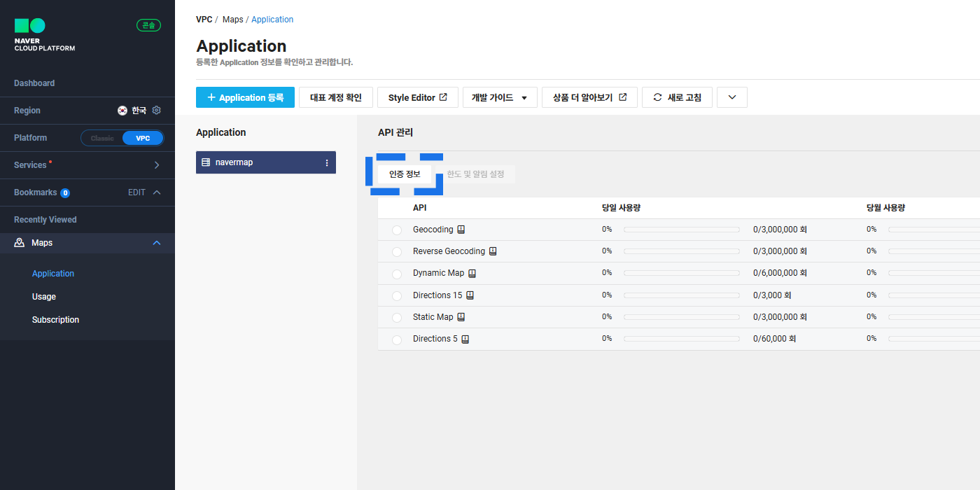Click the Naver Cloud Platform logo
The width and height of the screenshot is (980, 490).
coord(45,35)
